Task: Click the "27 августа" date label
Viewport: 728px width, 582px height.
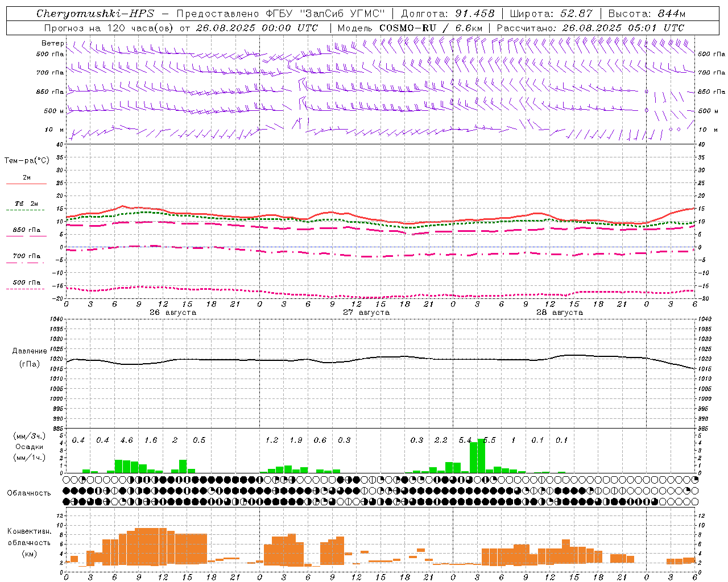Action: [x=366, y=313]
